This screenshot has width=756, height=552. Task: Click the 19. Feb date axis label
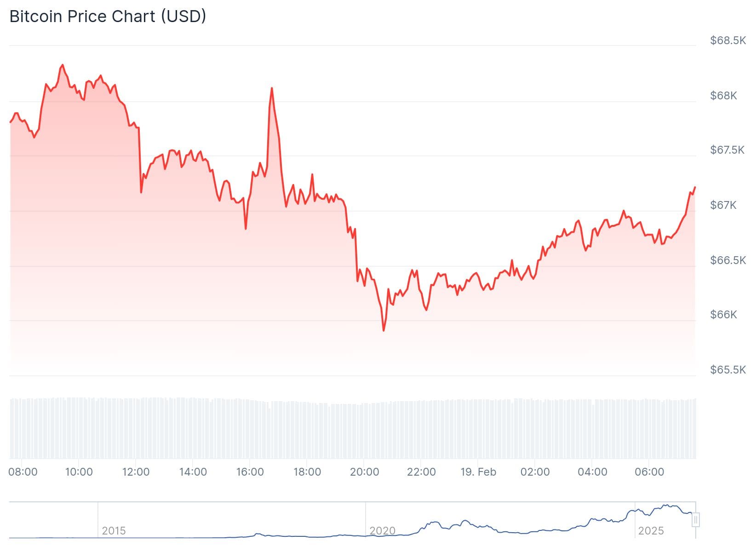click(478, 472)
